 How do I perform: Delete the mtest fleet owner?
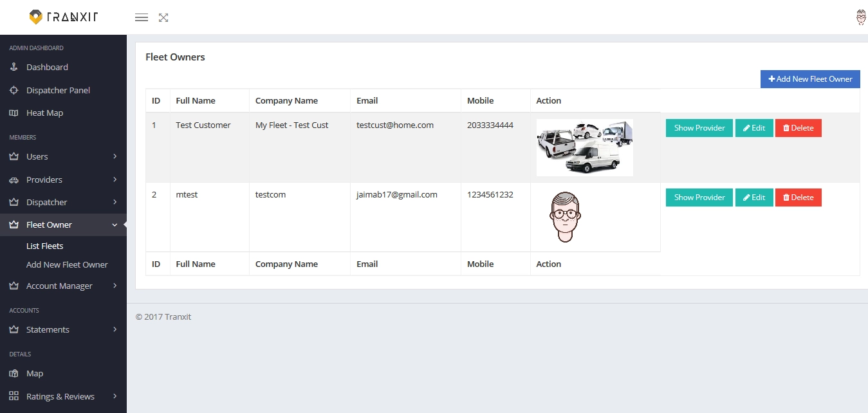tap(798, 197)
